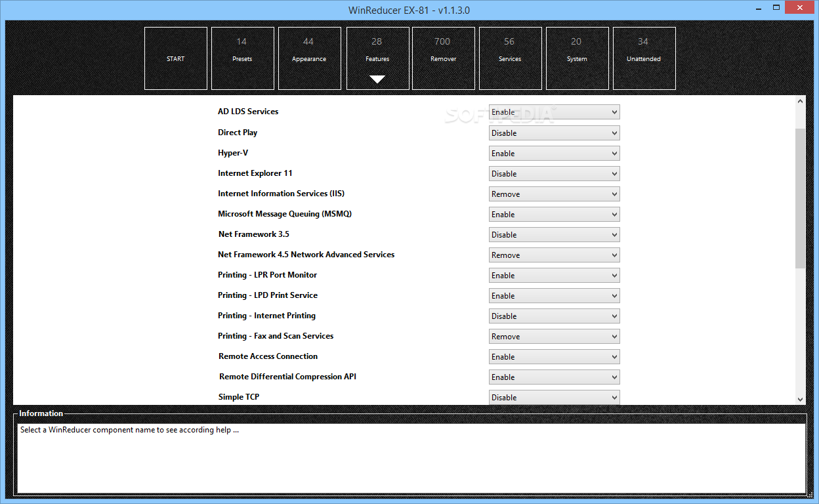Switch to the Unattended tab
This screenshot has height=504, width=819.
pyautogui.click(x=644, y=58)
